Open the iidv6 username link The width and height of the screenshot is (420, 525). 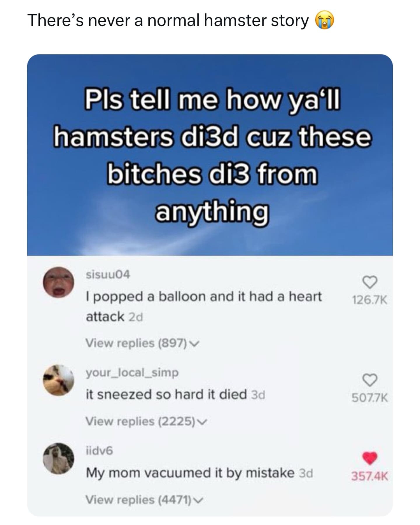click(x=99, y=451)
